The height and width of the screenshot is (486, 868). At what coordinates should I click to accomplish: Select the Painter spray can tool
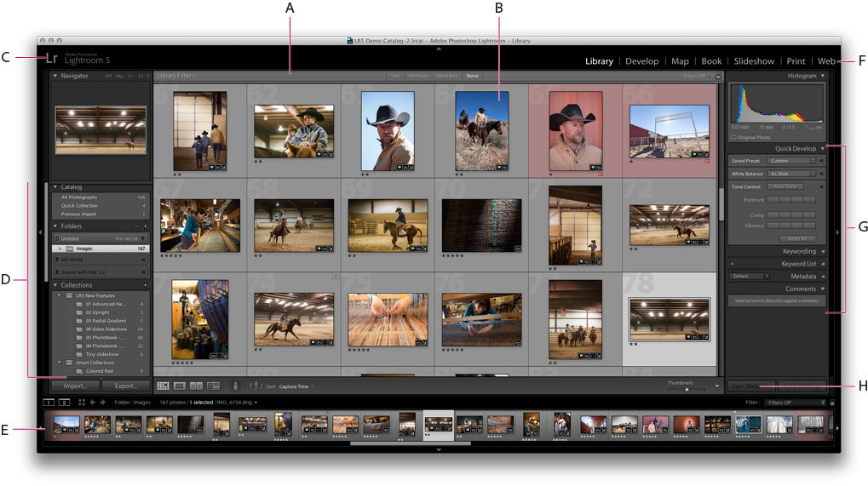tap(236, 386)
